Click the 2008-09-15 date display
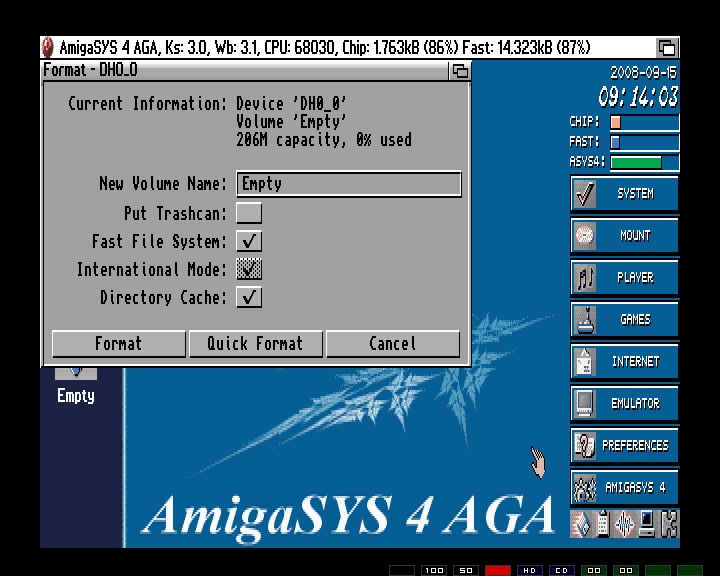This screenshot has height=576, width=720. point(643,73)
